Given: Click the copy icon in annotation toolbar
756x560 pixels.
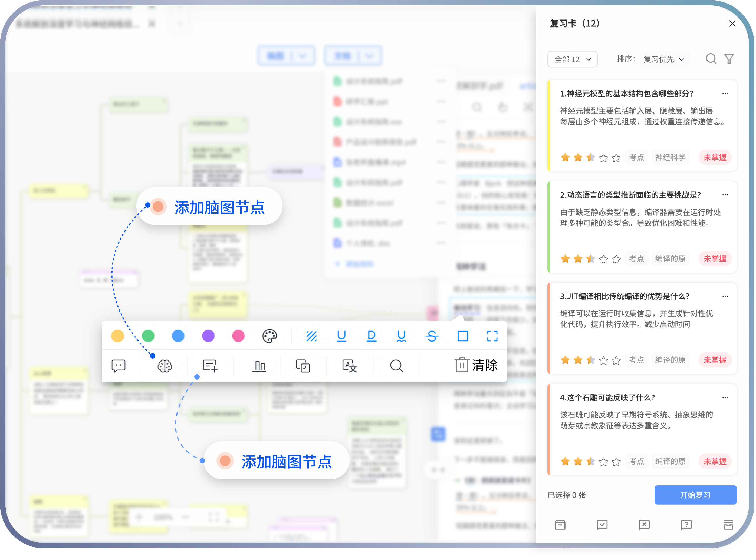Looking at the screenshot, I should coord(303,366).
